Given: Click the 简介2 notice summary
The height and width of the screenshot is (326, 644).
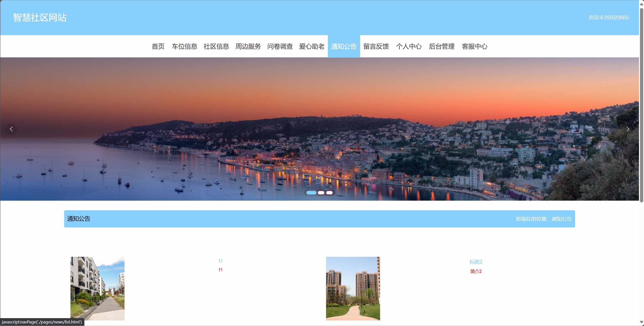Looking at the screenshot, I should (476, 271).
